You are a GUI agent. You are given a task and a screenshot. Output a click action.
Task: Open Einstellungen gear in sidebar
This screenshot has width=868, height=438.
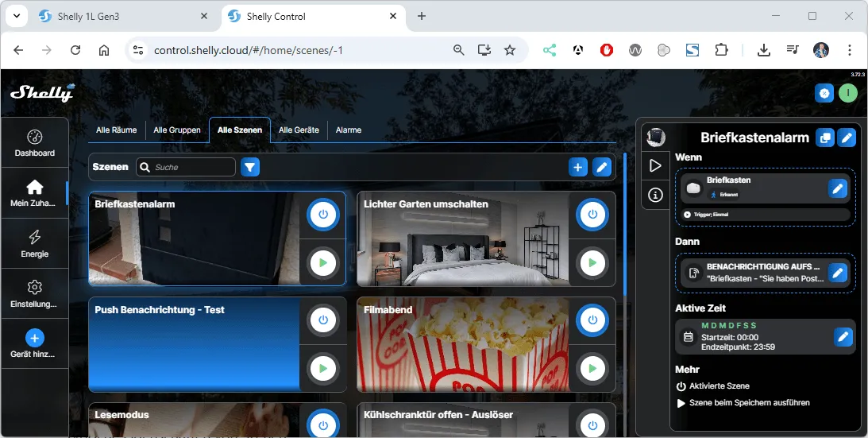coord(34,294)
